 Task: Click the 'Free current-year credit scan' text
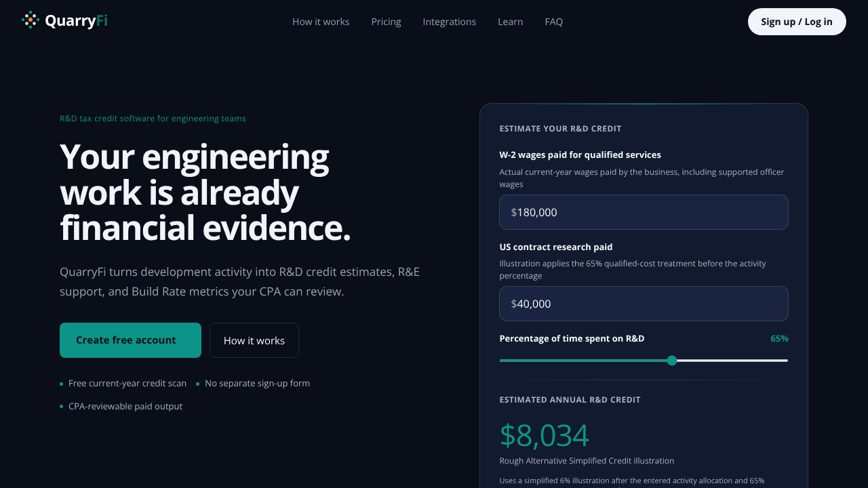[127, 384]
